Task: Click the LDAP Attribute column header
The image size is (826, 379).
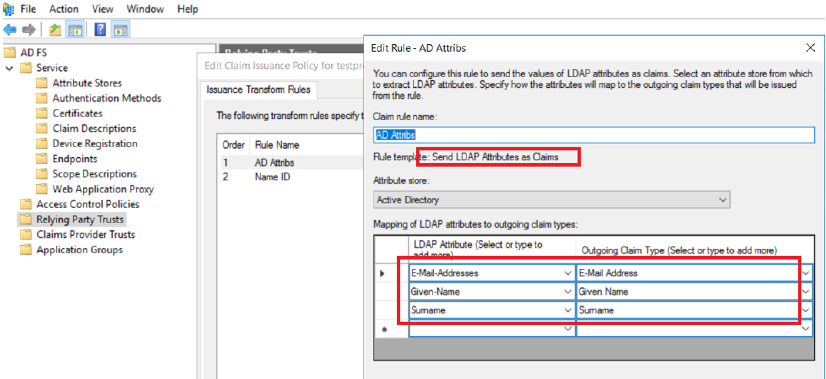Action: click(x=491, y=250)
